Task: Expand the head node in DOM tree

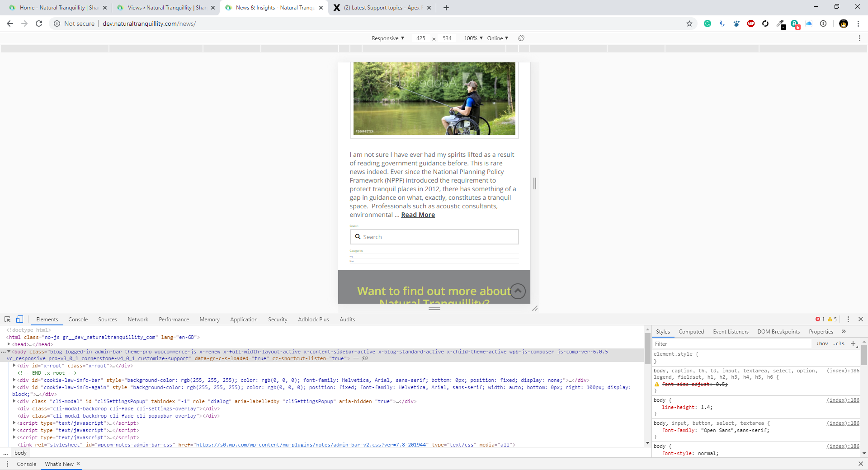Action: tap(9, 344)
